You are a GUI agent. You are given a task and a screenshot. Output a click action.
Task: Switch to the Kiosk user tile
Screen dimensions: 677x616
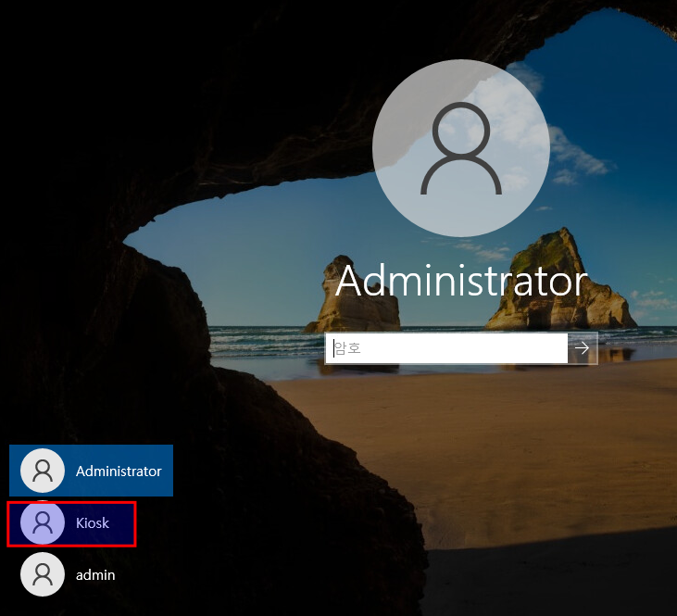(72, 523)
